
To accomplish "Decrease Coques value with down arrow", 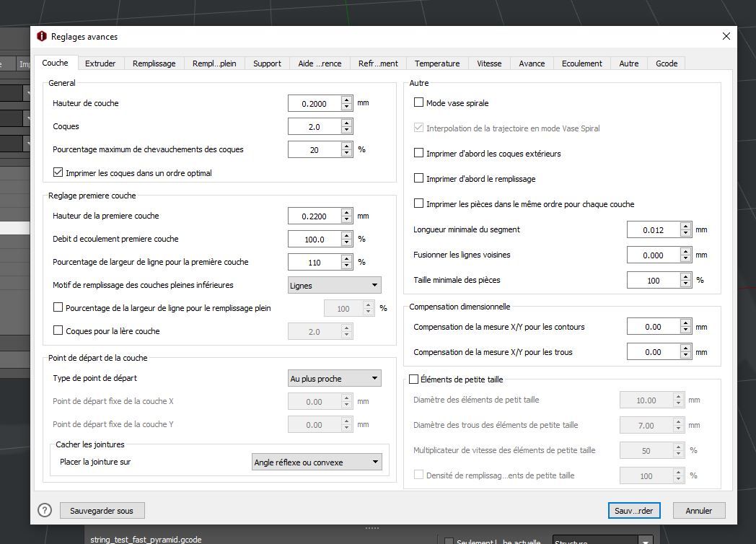I will click(x=347, y=130).
